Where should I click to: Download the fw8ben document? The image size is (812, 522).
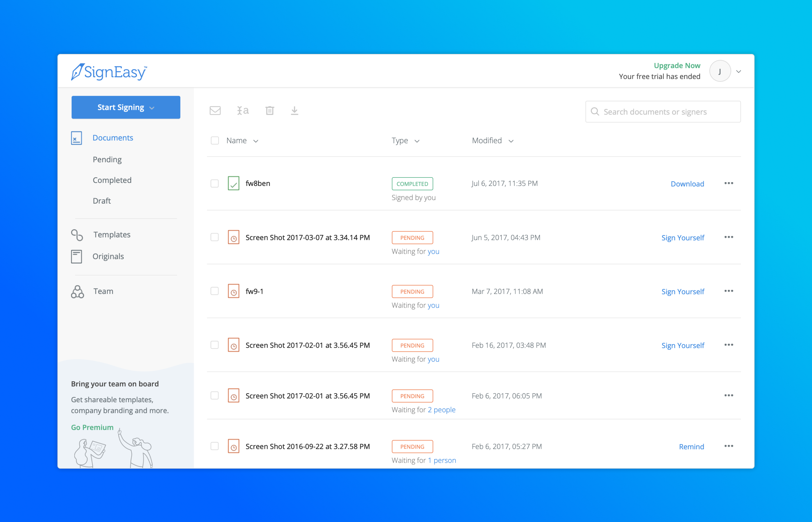click(x=687, y=184)
